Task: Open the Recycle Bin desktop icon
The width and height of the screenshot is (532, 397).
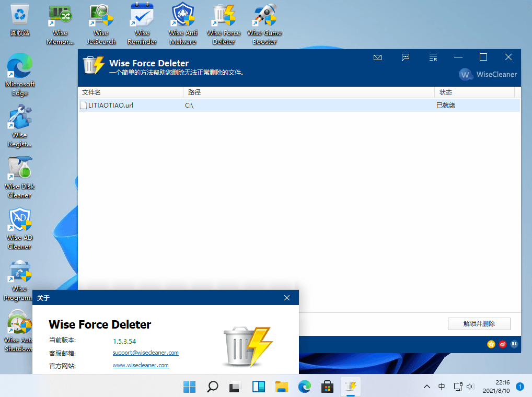Action: [x=20, y=20]
